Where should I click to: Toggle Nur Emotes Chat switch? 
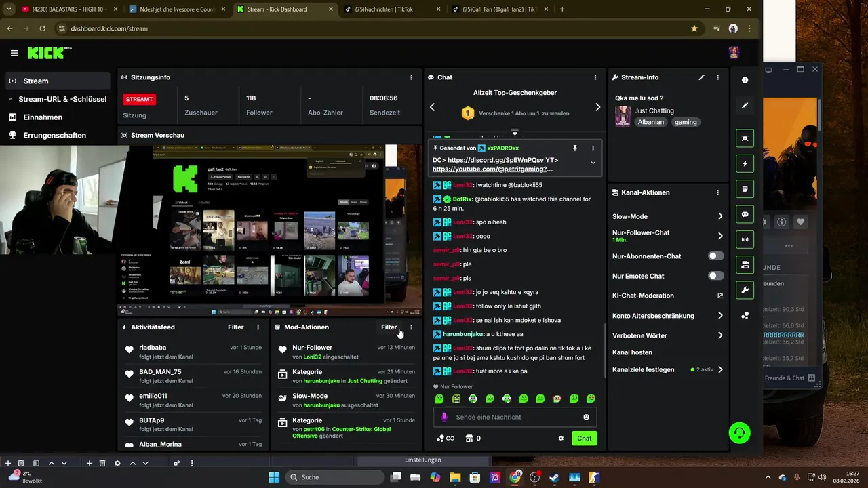click(715, 276)
